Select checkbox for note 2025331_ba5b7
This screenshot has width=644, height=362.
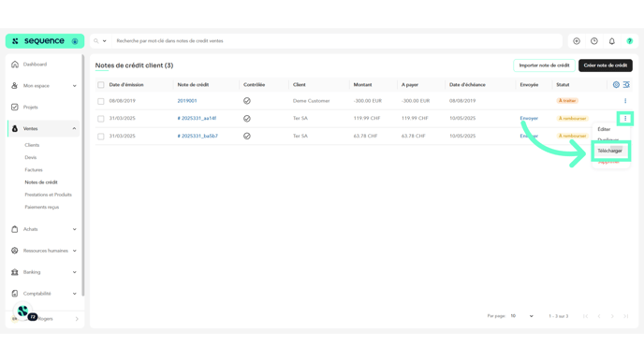[101, 137]
